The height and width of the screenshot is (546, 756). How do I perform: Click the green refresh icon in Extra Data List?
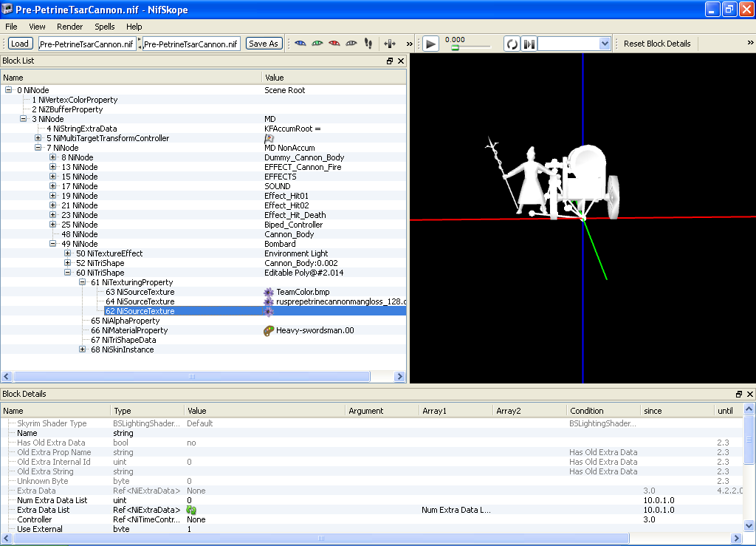pos(191,511)
